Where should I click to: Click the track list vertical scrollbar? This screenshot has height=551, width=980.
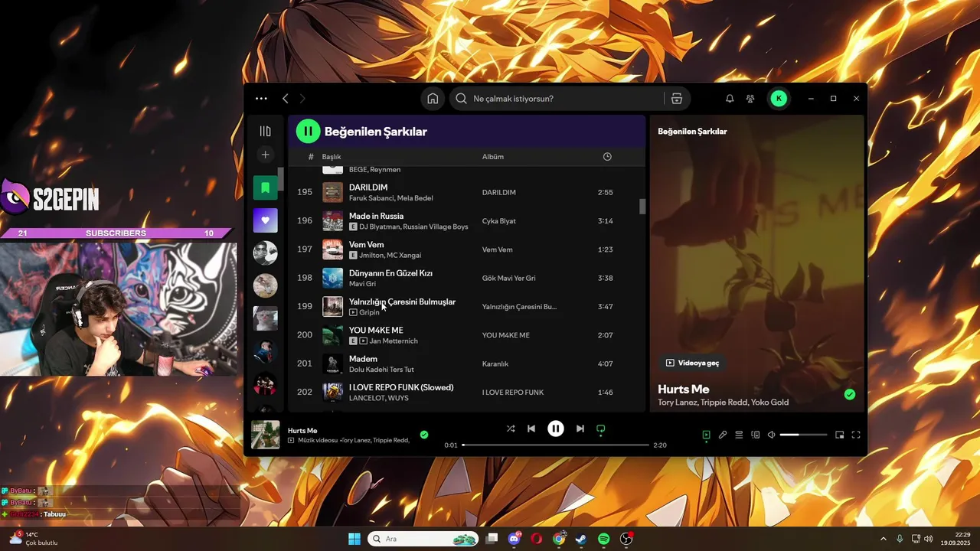642,207
